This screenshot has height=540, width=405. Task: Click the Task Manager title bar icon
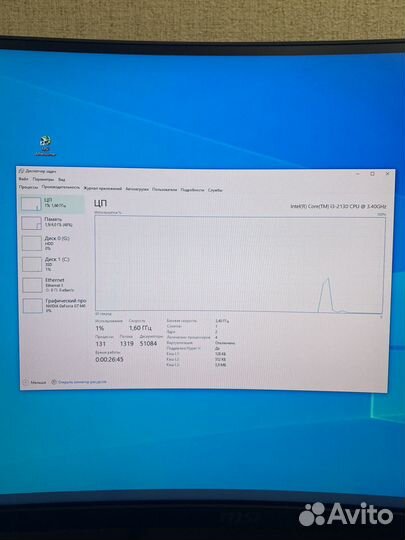tap(21, 171)
